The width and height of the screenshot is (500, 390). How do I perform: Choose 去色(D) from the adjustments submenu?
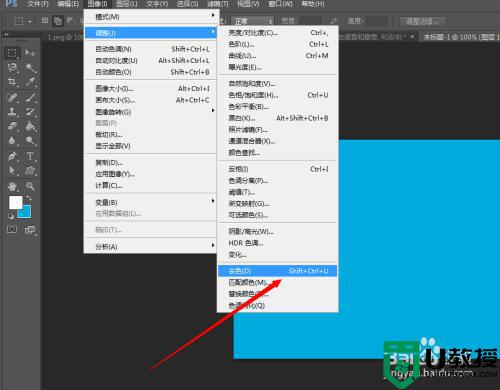pyautogui.click(x=277, y=271)
